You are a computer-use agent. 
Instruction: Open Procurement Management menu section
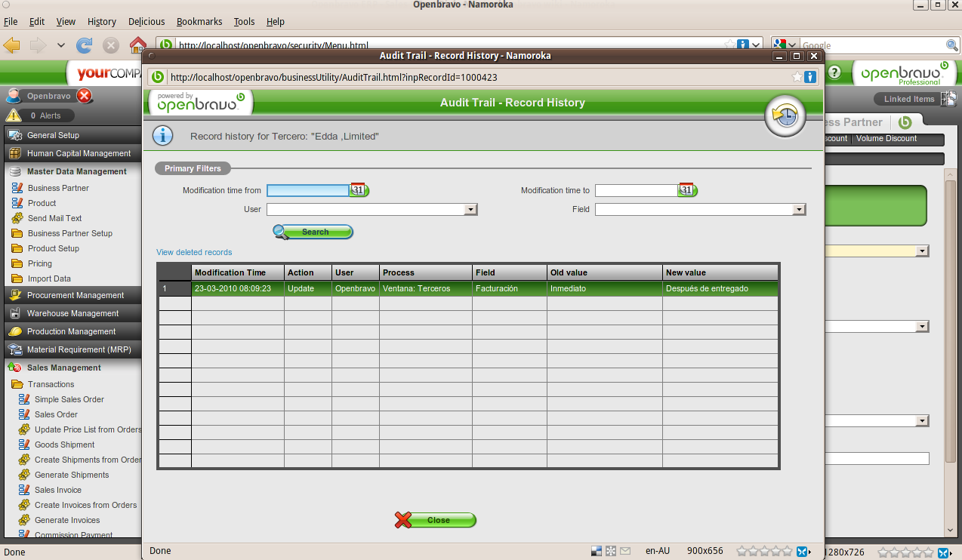pyautogui.click(x=72, y=295)
